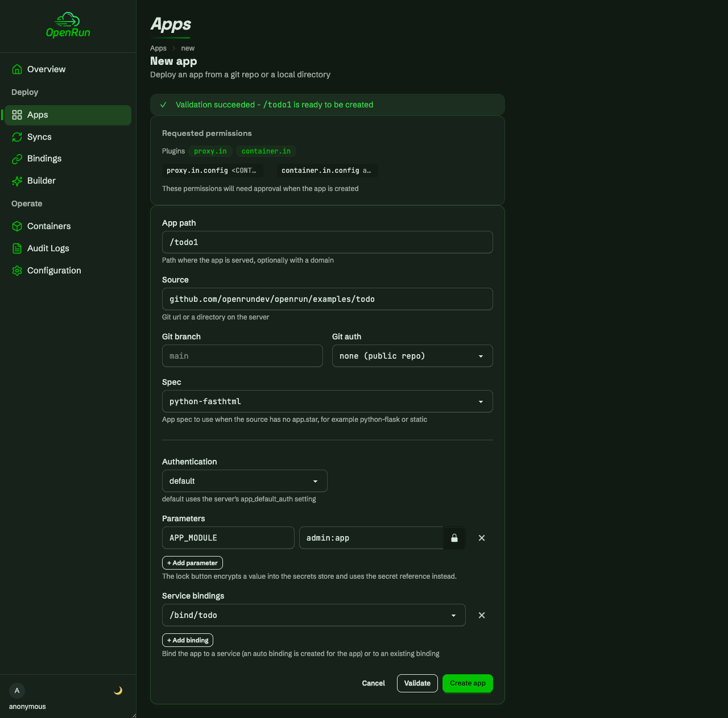Click the Builder sparkle icon

pyautogui.click(x=17, y=181)
